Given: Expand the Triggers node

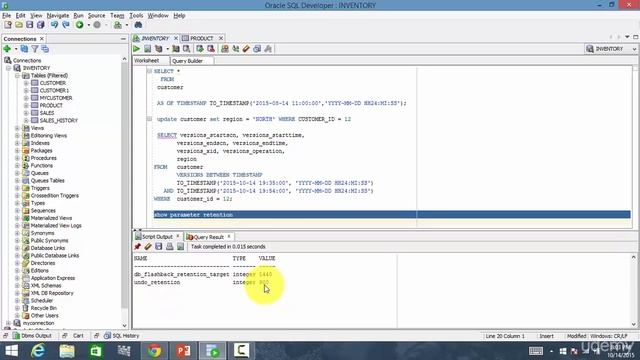Looking at the screenshot, I should 18,188.
